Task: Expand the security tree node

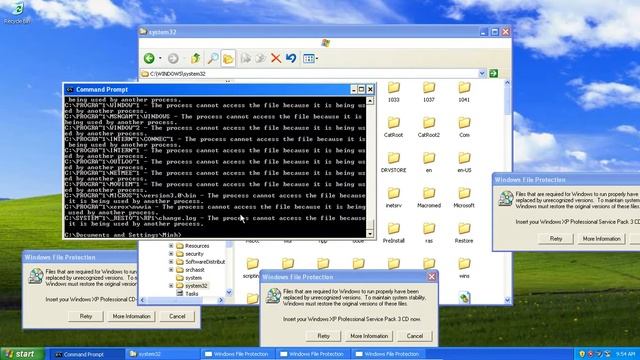Action: click(x=171, y=254)
